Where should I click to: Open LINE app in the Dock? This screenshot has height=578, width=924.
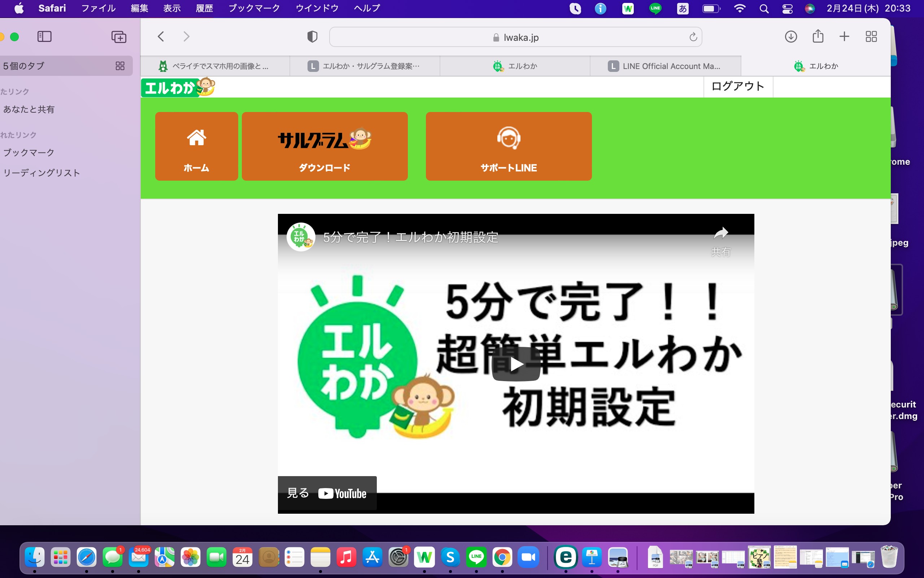(x=476, y=557)
